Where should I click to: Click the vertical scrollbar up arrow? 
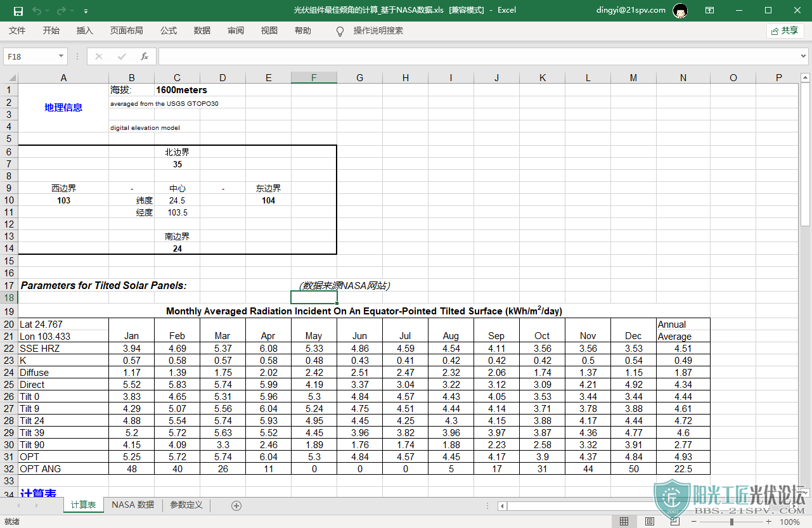coord(805,77)
